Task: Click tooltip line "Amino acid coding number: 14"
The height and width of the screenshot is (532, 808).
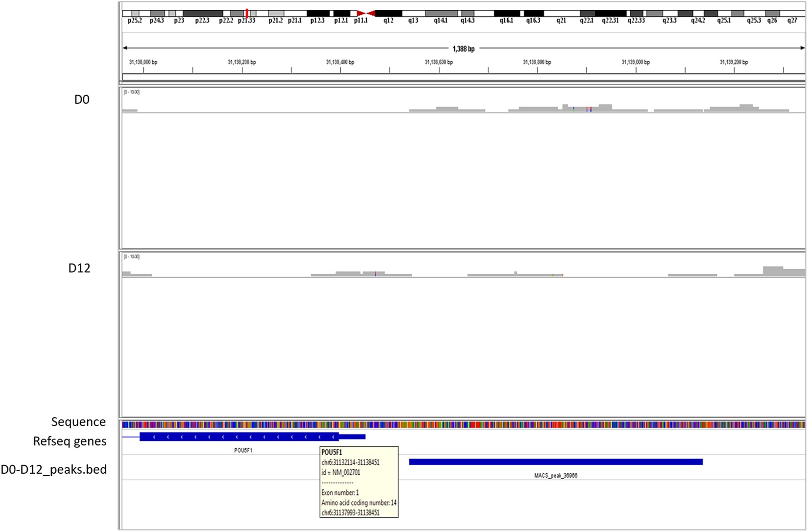Action: coord(359,503)
